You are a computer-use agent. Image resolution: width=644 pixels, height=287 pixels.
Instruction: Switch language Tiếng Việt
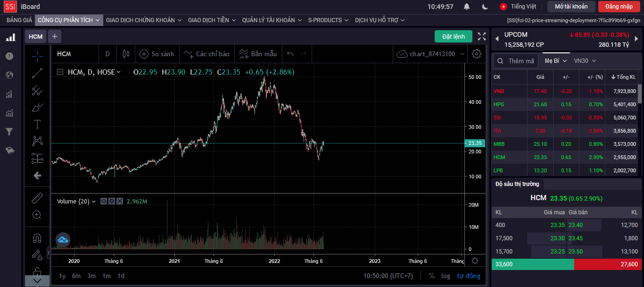tap(518, 7)
